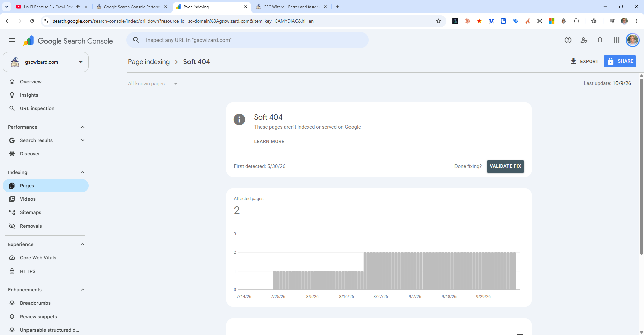Open Breadcrumbs enhancement report
644x335 pixels.
tap(46, 303)
